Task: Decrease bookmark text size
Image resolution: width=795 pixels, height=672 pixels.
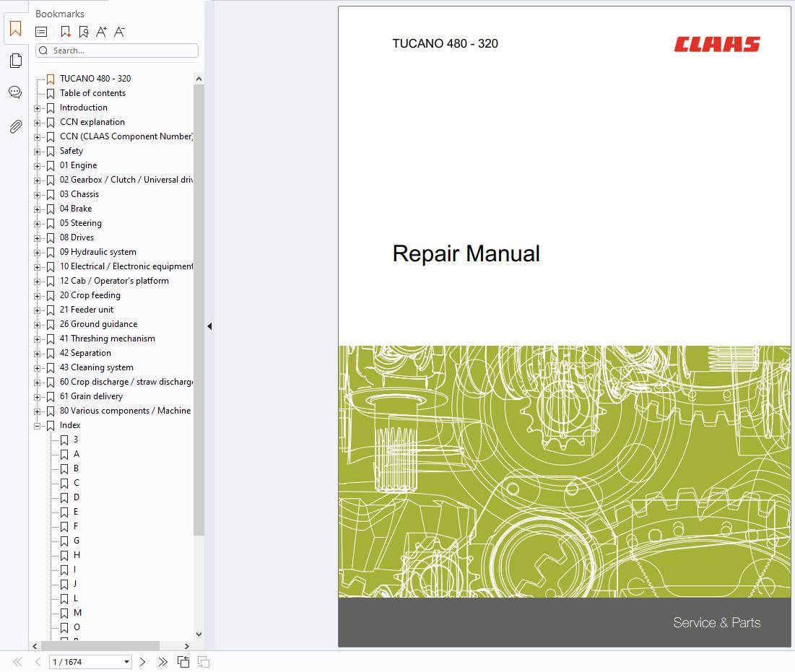Action: point(119,32)
